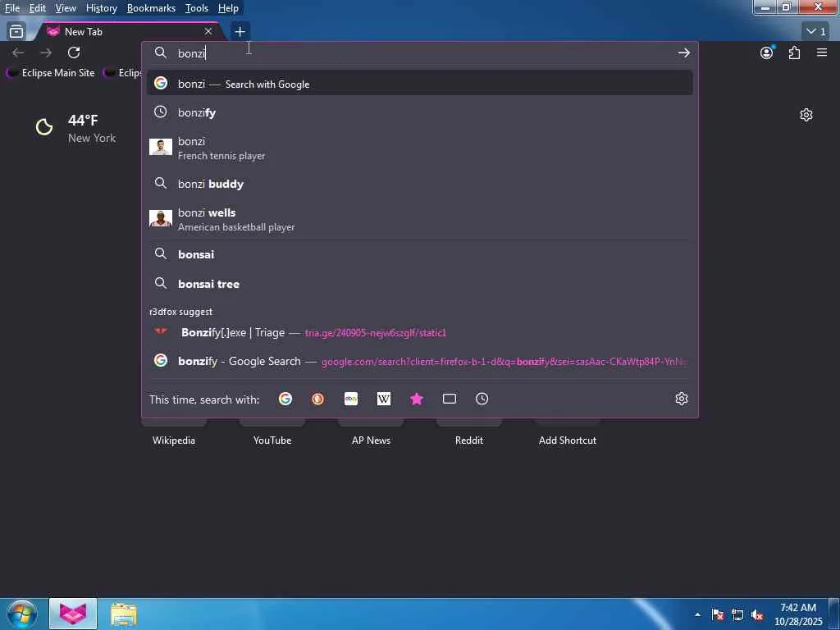The image size is (840, 630).
Task: Open the Edit menu
Action: click(37, 8)
